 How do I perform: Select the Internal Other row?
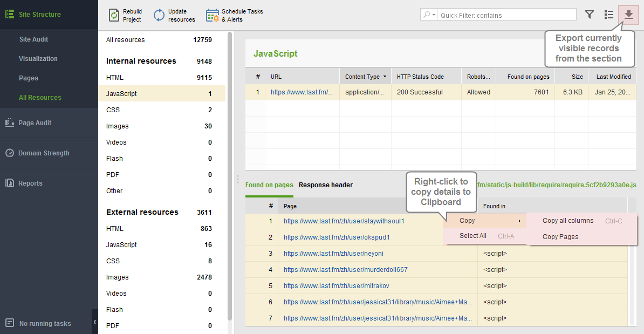click(x=162, y=190)
